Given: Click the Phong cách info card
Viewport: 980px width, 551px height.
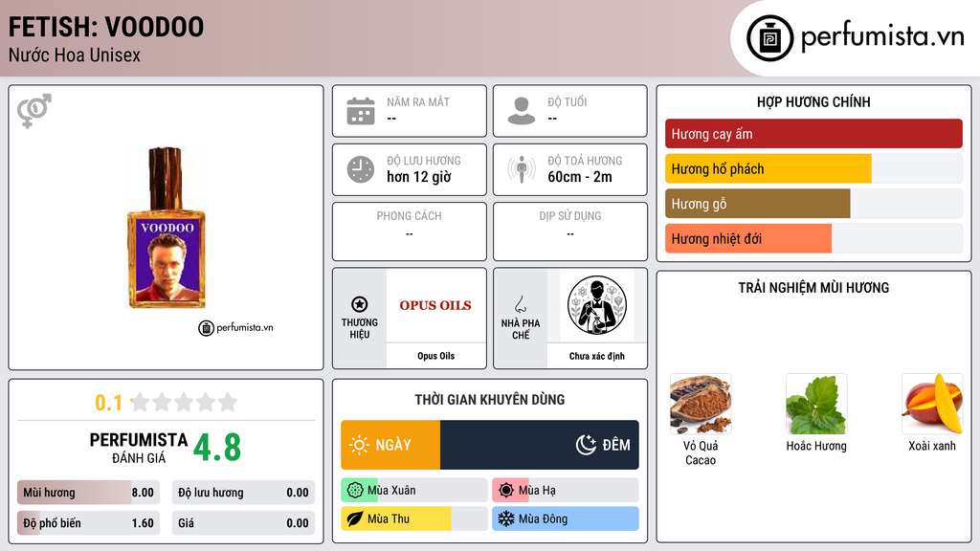Looking at the screenshot, I should tap(410, 231).
